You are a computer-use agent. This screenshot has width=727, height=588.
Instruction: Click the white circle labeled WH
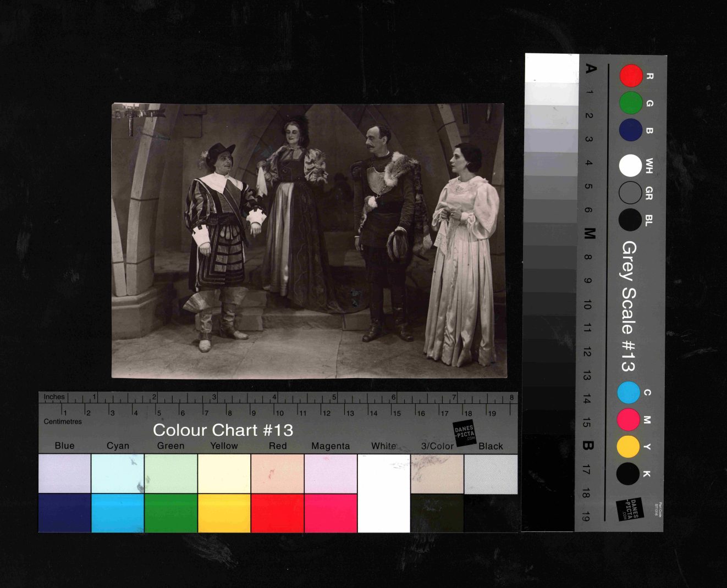tap(630, 165)
